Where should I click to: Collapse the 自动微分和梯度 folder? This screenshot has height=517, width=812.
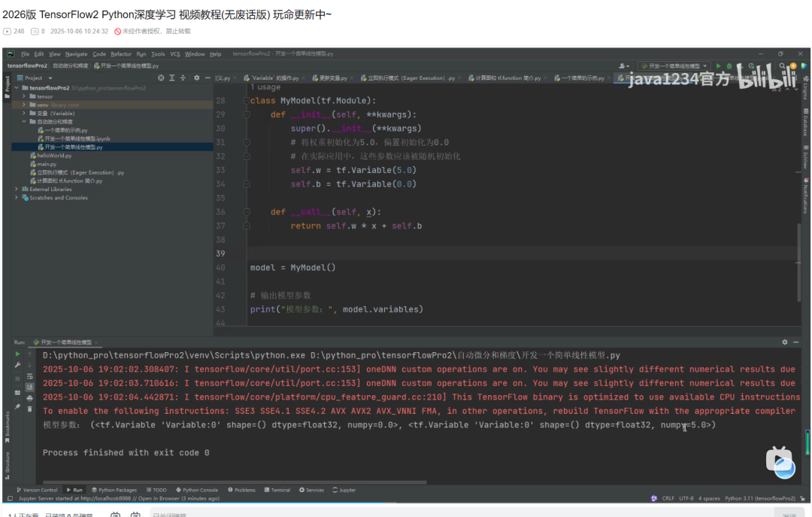tap(24, 122)
